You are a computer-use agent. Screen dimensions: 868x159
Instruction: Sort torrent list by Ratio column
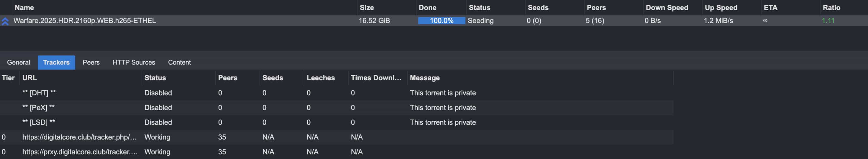pyautogui.click(x=831, y=7)
